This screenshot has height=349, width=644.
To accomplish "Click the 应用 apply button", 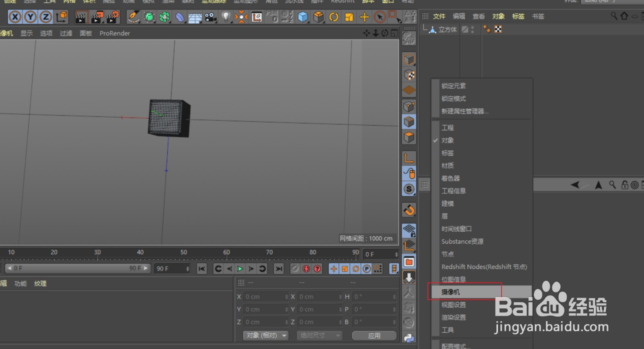I will 374,335.
